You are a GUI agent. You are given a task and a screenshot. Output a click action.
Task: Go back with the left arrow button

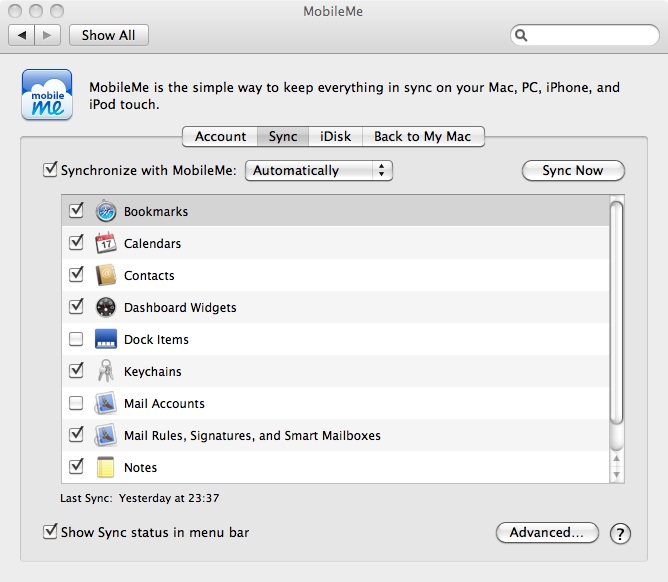point(22,35)
